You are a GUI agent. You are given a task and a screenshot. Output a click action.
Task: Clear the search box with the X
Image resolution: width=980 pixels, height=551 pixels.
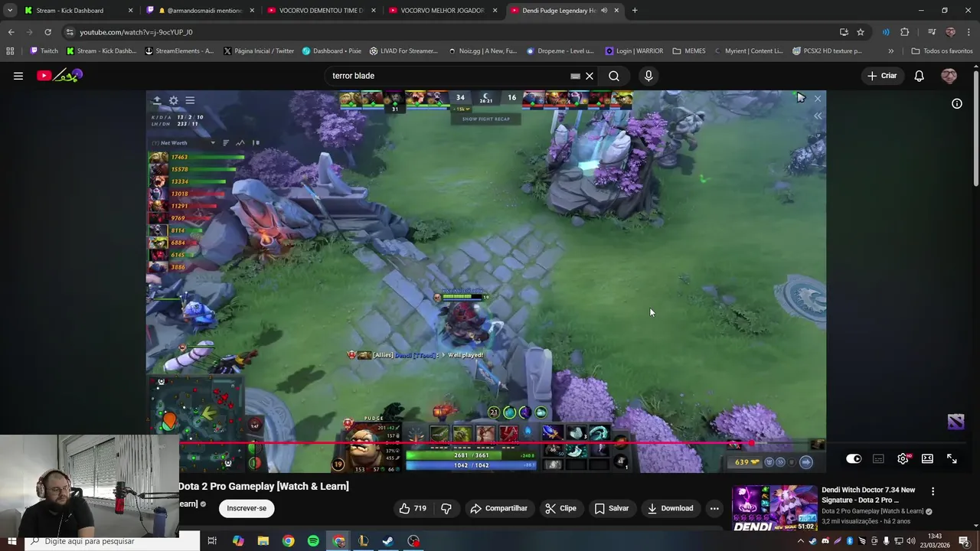pos(590,76)
